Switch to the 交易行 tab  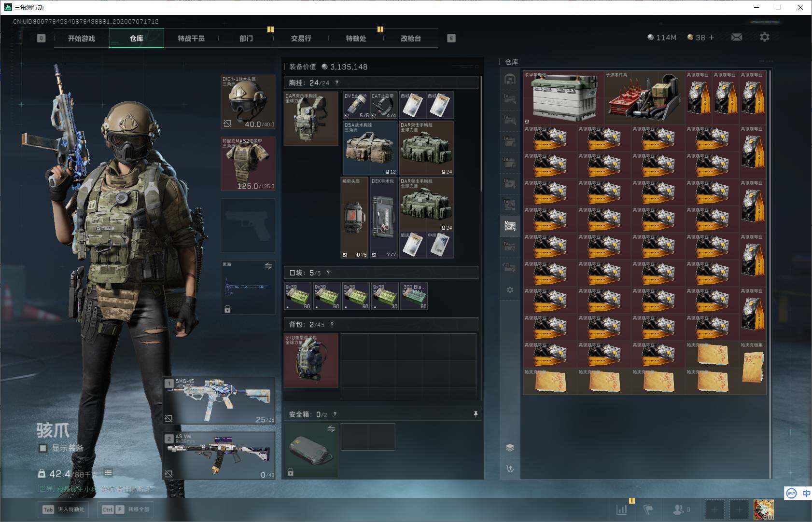pyautogui.click(x=301, y=38)
